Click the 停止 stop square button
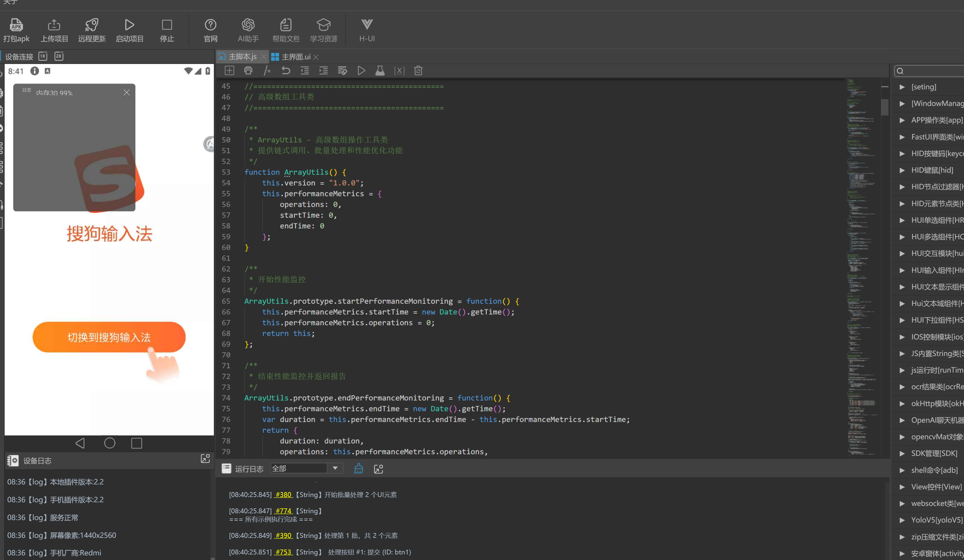The height and width of the screenshot is (560, 964). [x=167, y=25]
